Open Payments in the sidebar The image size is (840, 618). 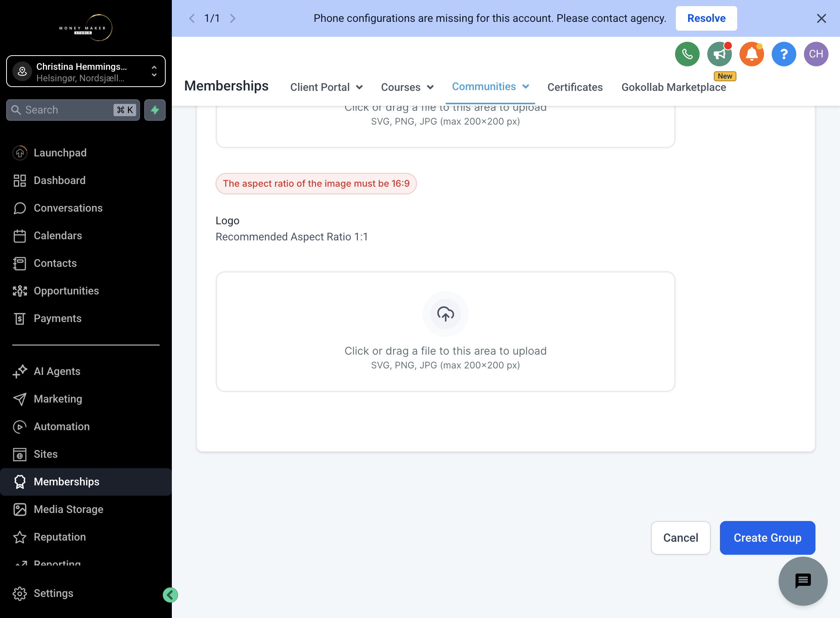click(x=86, y=318)
